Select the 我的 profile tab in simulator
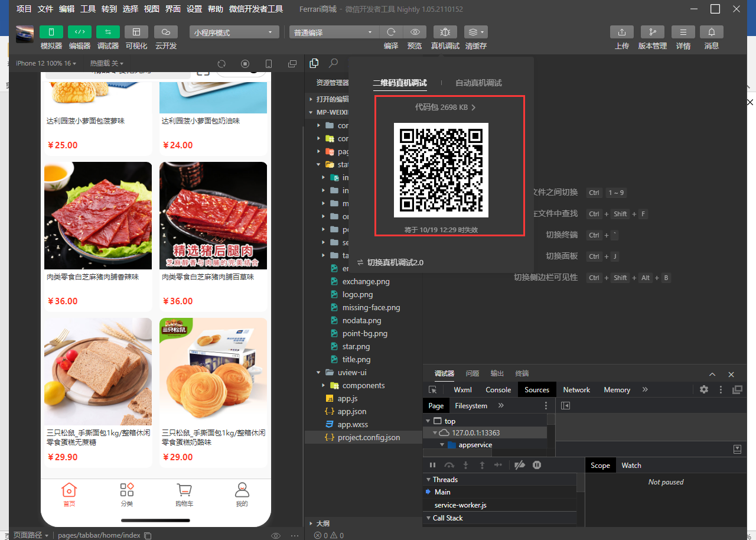The width and height of the screenshot is (756, 540). (x=242, y=495)
